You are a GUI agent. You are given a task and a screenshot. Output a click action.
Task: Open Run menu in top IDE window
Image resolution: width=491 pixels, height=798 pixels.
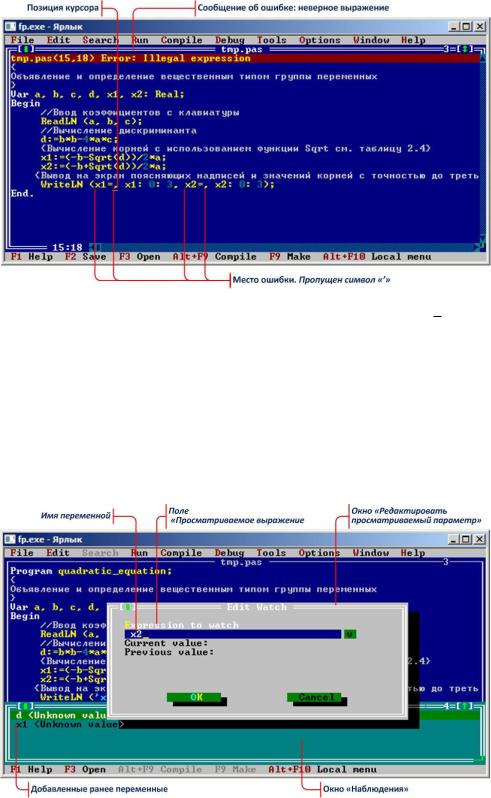click(139, 40)
